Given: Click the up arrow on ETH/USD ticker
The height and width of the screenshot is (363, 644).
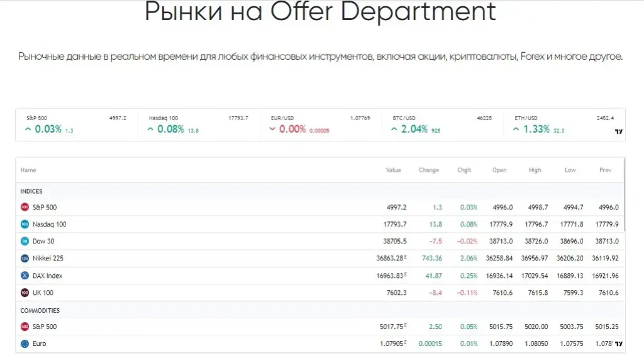Looking at the screenshot, I should 516,130.
